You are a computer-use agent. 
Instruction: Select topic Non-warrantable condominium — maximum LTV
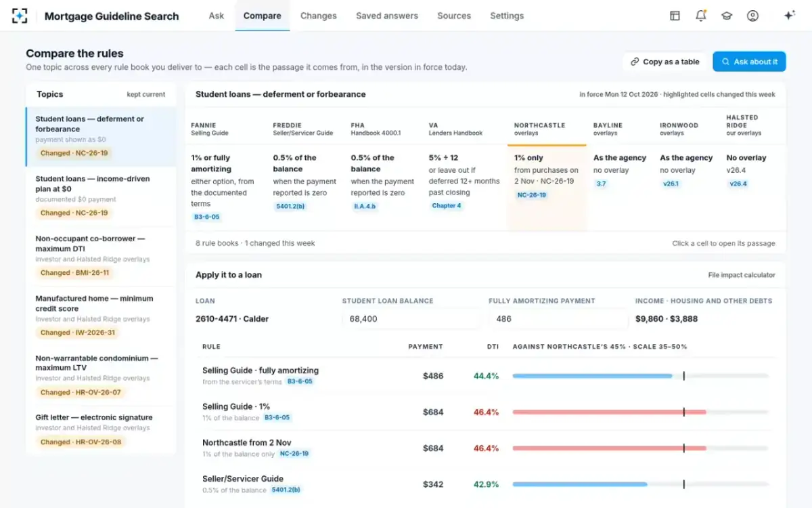(101, 375)
